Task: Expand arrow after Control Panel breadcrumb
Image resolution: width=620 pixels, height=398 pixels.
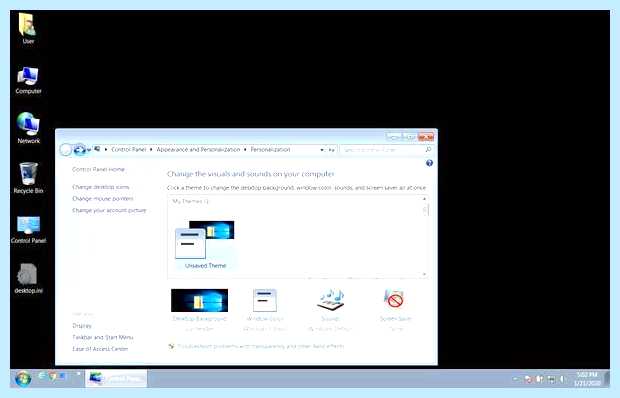Action: 151,150
